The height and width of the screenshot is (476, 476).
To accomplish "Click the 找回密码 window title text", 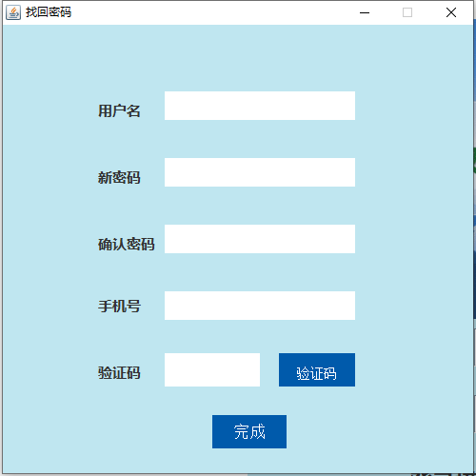I will click(x=49, y=12).
